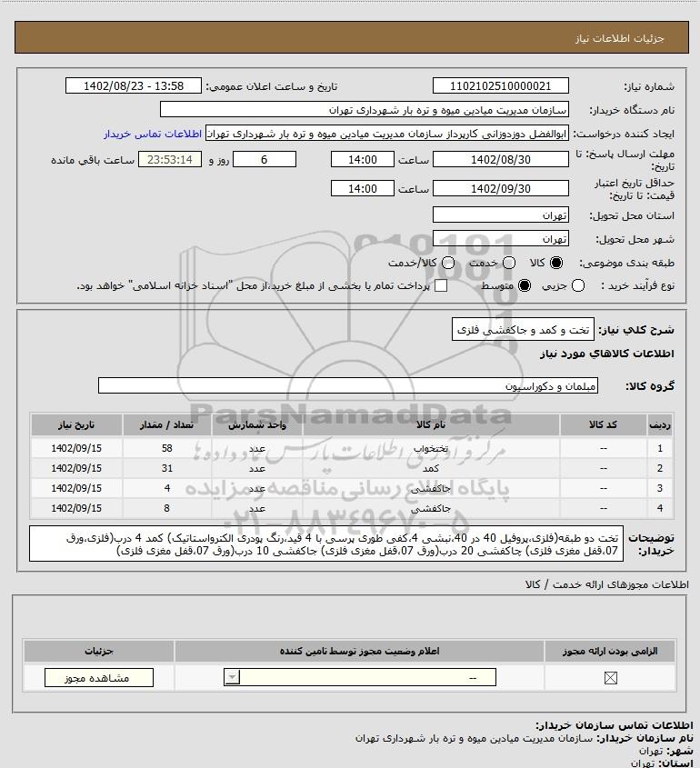Click the date 1402/09/15 in row 1

pos(76,448)
